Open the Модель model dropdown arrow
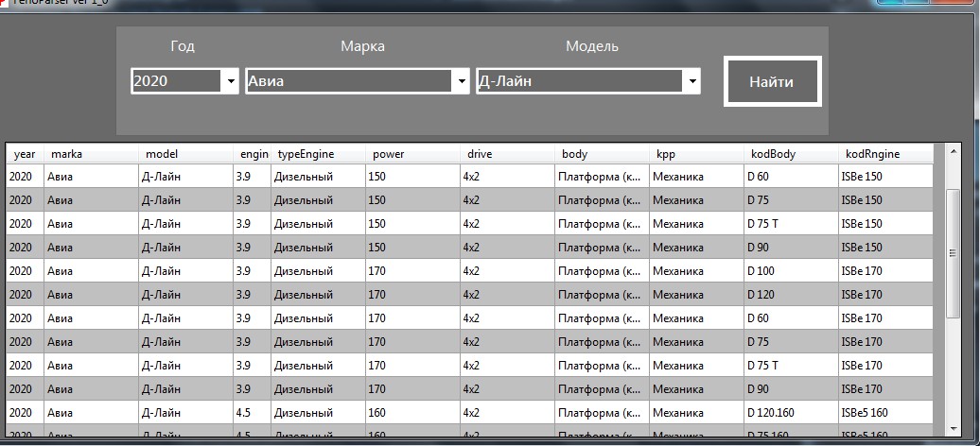The height and width of the screenshot is (446, 980). coord(691,81)
